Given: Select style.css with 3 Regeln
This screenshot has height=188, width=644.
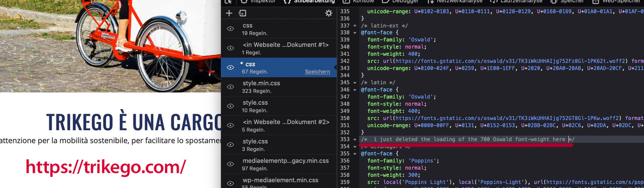Looking at the screenshot, I should pos(279,145).
